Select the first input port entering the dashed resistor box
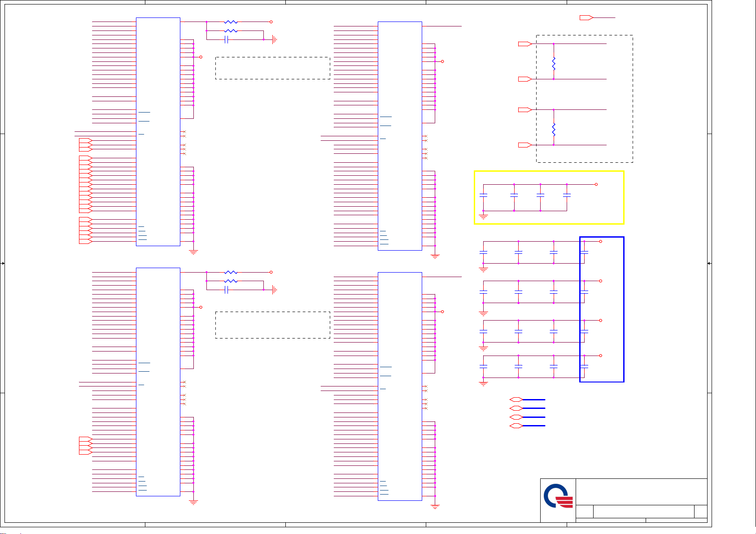The width and height of the screenshot is (756, 534). click(525, 44)
